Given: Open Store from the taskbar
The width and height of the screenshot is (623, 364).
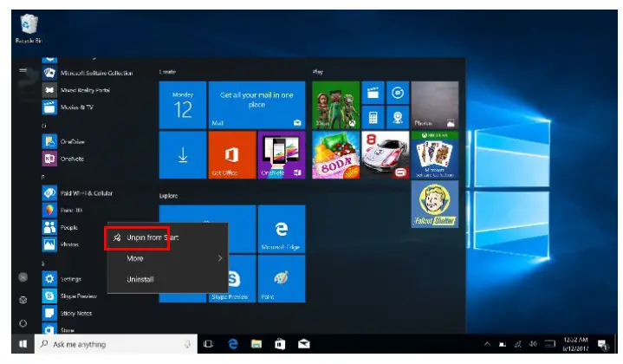Looking at the screenshot, I should 280,344.
